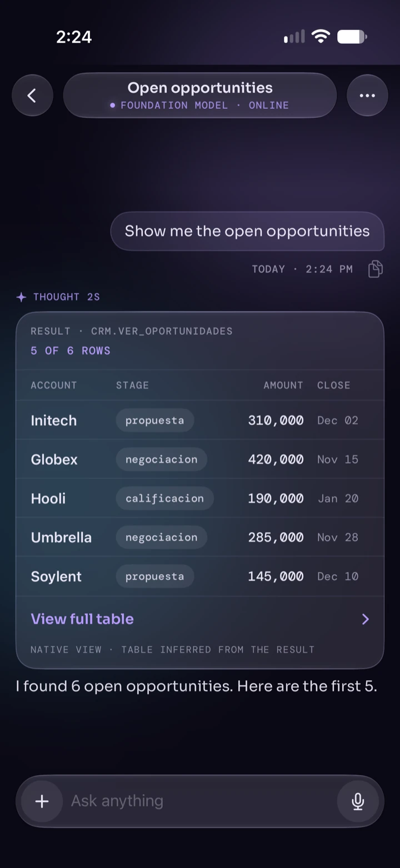Open the Open opportunities title pill
This screenshot has width=400, height=868.
pos(200,96)
